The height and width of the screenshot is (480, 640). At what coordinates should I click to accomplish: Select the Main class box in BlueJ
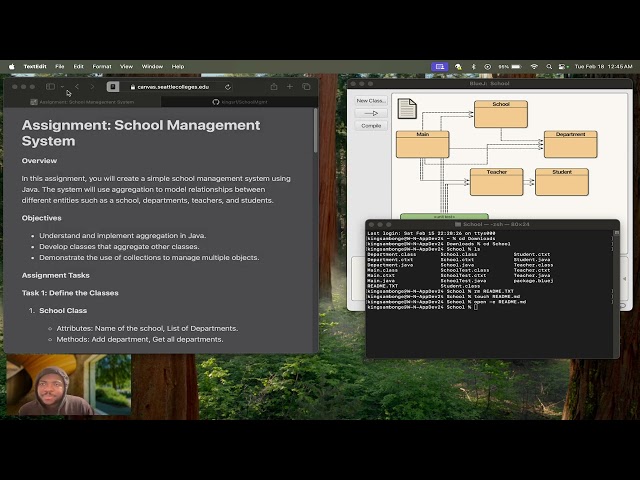coord(422,144)
